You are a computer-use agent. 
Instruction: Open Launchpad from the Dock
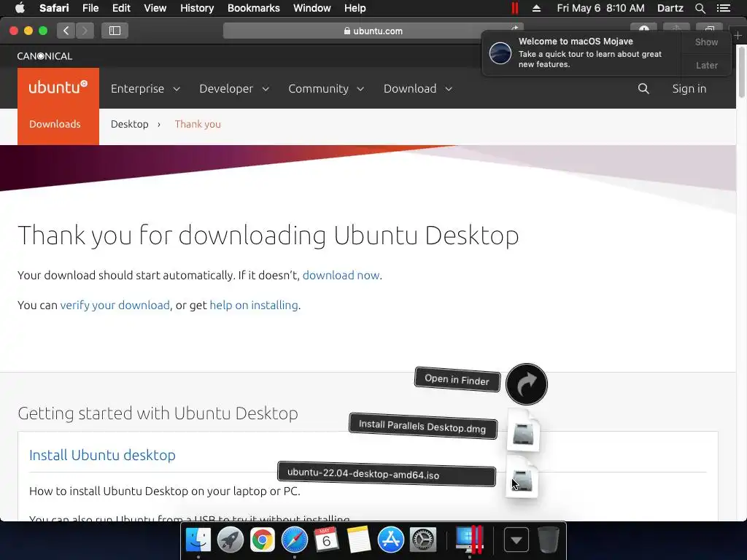(x=230, y=540)
